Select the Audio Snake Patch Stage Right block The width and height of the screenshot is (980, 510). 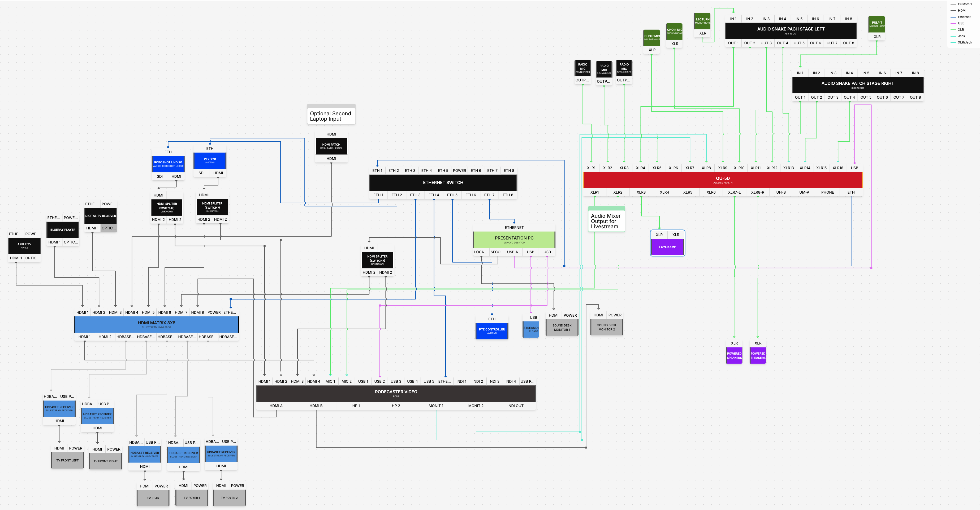pyautogui.click(x=857, y=85)
